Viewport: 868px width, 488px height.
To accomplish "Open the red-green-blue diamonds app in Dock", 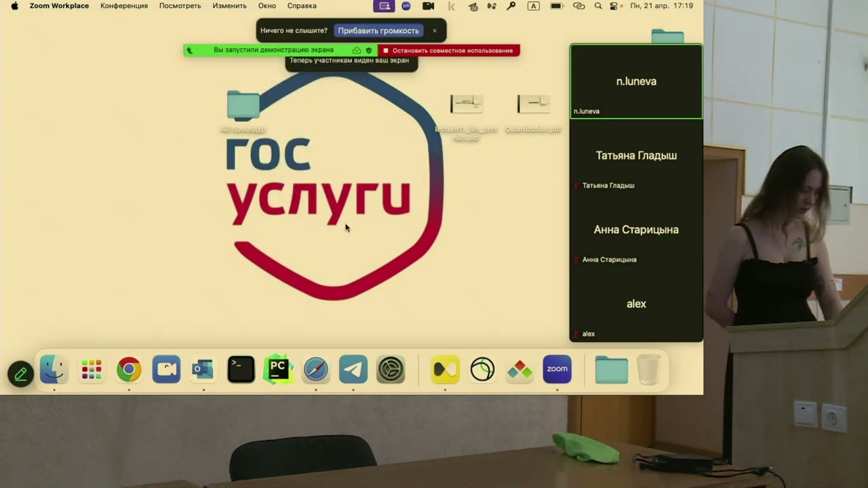I will [x=519, y=369].
